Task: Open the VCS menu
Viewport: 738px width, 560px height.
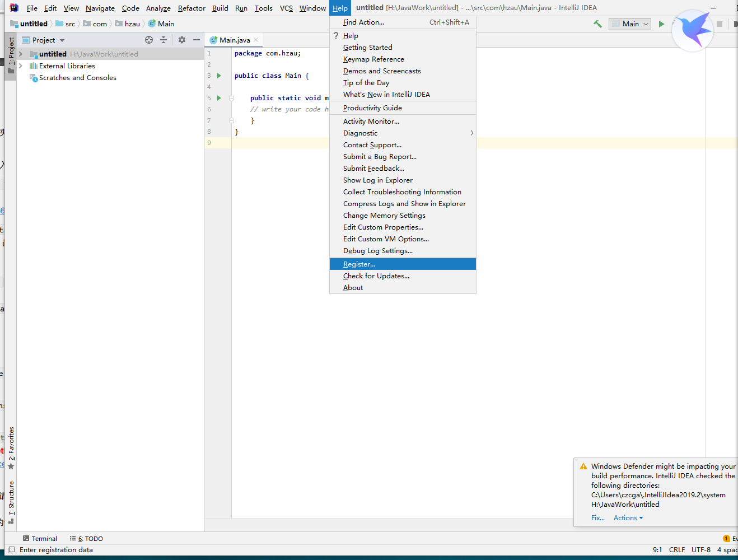Action: tap(286, 8)
